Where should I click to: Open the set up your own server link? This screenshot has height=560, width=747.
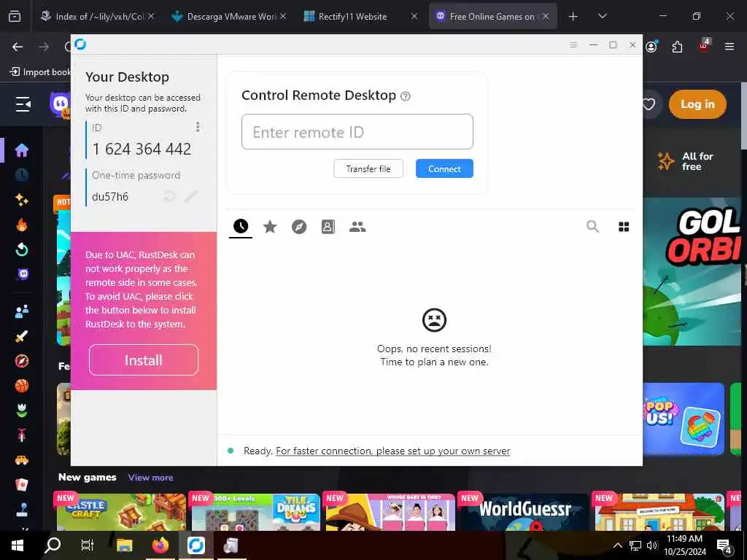point(393,451)
